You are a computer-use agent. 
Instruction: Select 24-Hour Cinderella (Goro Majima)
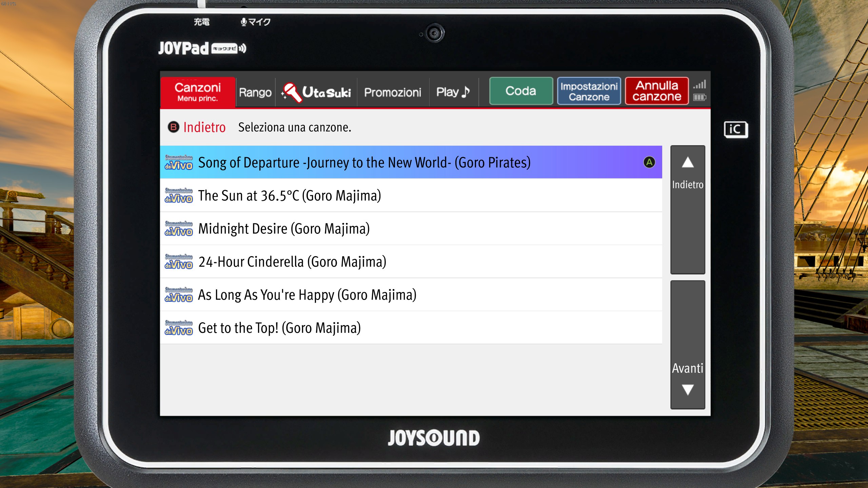click(411, 262)
